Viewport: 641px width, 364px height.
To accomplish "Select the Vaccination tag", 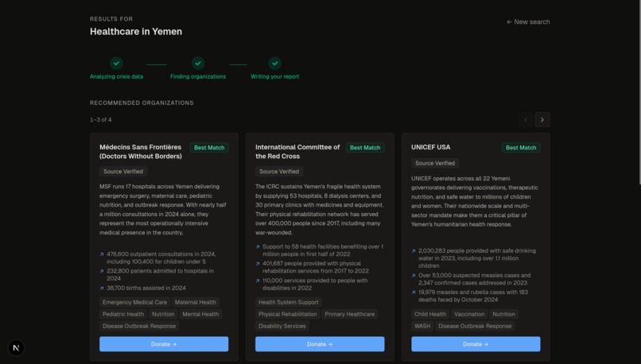I will (469, 314).
